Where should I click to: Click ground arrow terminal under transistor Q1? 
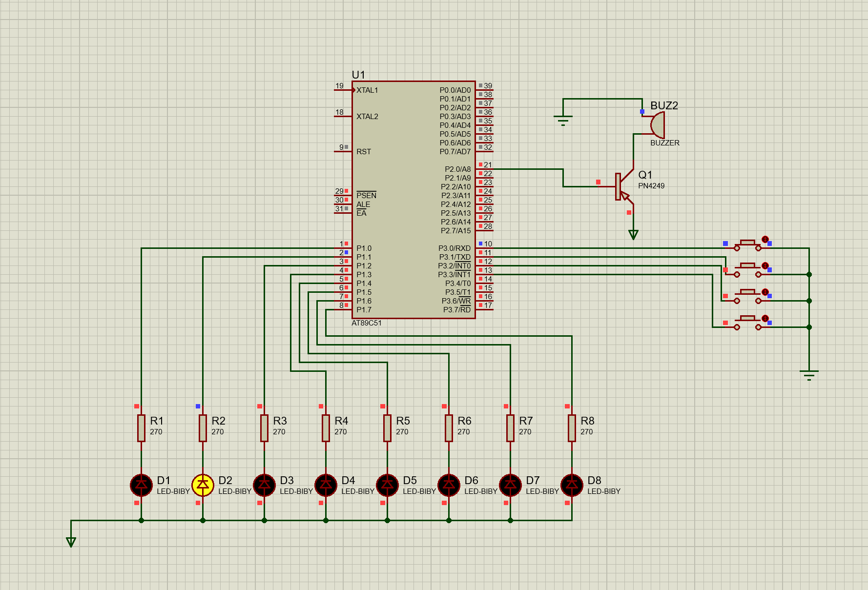(x=633, y=235)
